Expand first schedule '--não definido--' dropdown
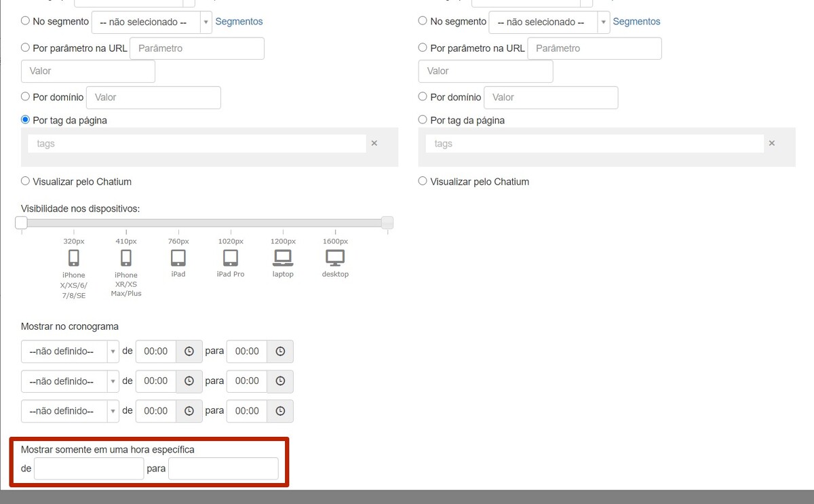 click(x=70, y=351)
